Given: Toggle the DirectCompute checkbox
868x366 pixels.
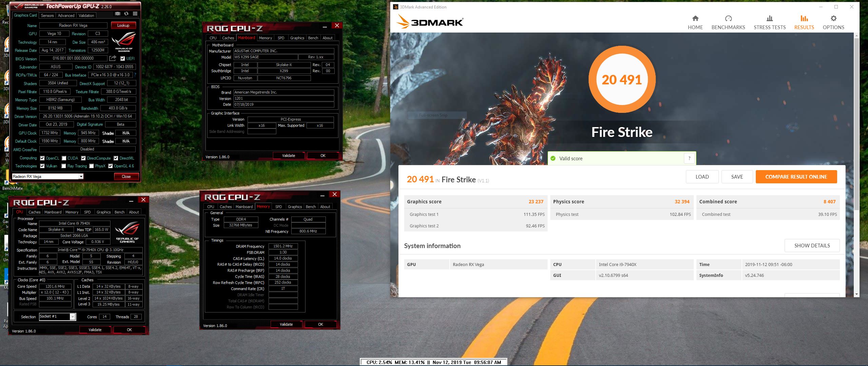Looking at the screenshot, I should [x=83, y=158].
